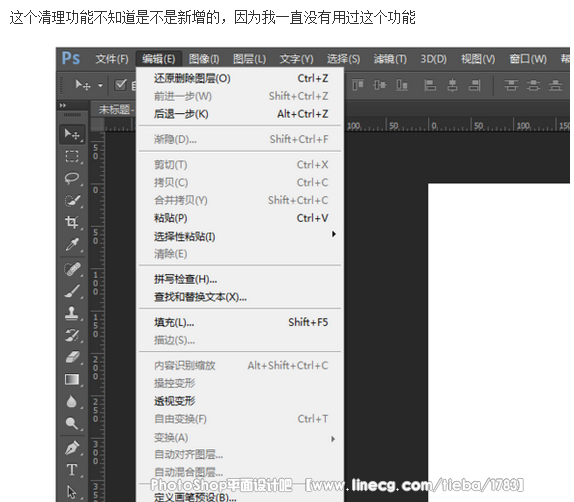The width and height of the screenshot is (574, 502).
Task: Click Align vertical centers icon
Action: pyautogui.click(x=380, y=85)
